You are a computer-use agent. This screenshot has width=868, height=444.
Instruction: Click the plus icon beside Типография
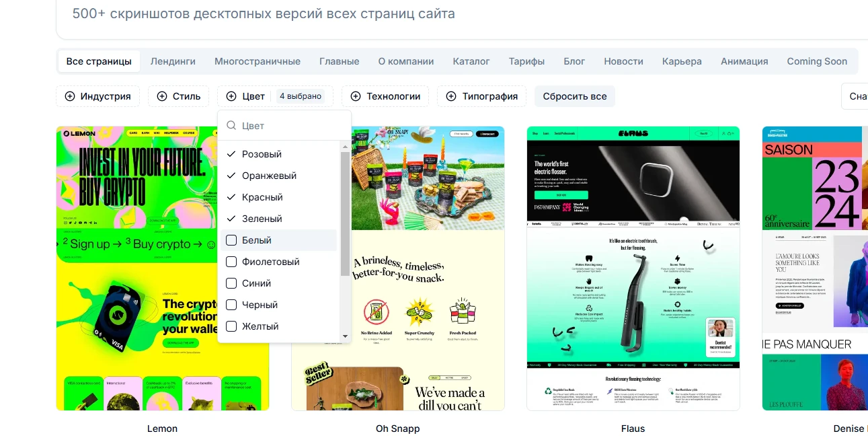451,96
